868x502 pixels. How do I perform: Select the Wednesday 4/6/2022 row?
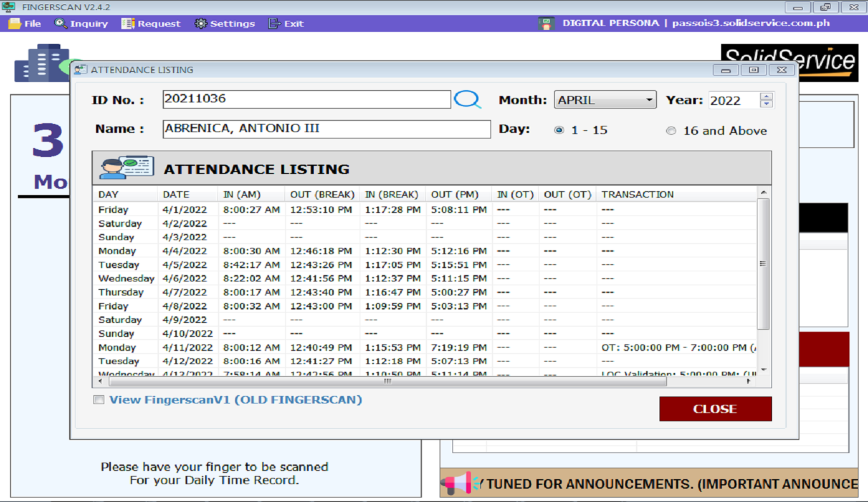[425, 278]
